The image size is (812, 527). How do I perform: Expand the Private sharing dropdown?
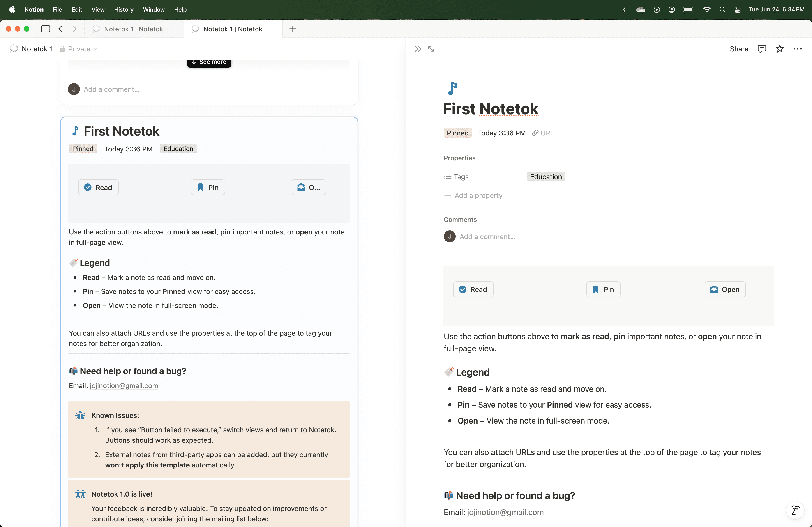[79, 49]
